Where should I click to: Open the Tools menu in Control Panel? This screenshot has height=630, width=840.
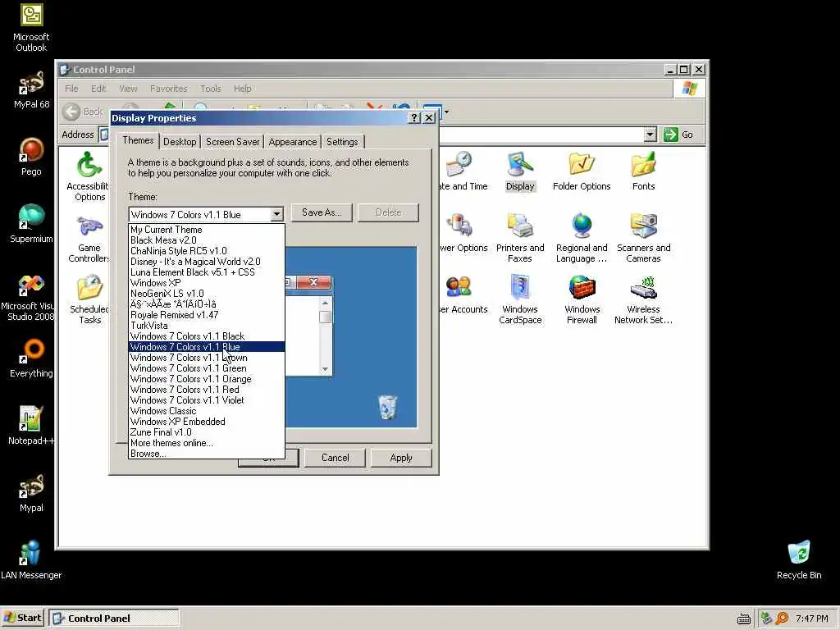(211, 89)
